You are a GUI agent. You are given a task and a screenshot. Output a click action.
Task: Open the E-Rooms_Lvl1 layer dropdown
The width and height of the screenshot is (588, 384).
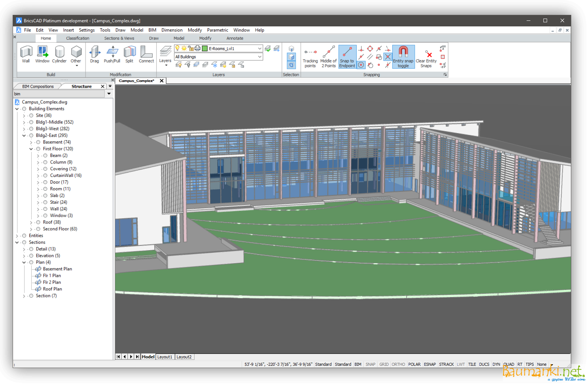[x=260, y=49]
